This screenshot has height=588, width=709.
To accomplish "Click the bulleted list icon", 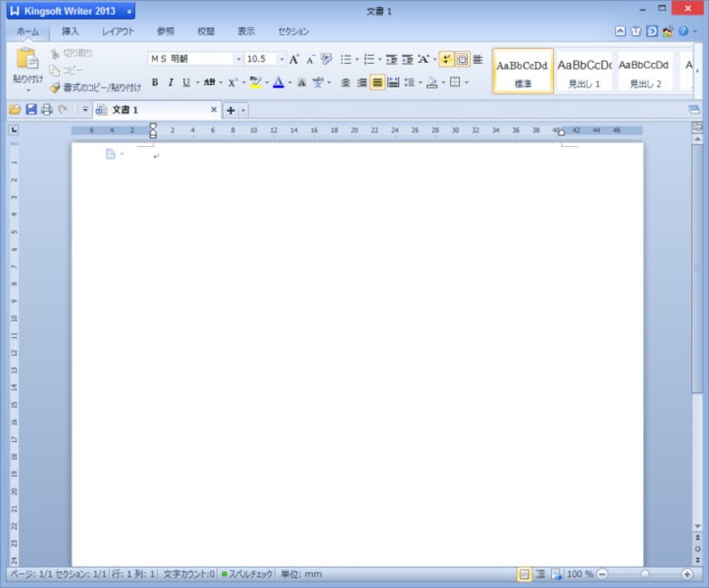I will click(346, 59).
